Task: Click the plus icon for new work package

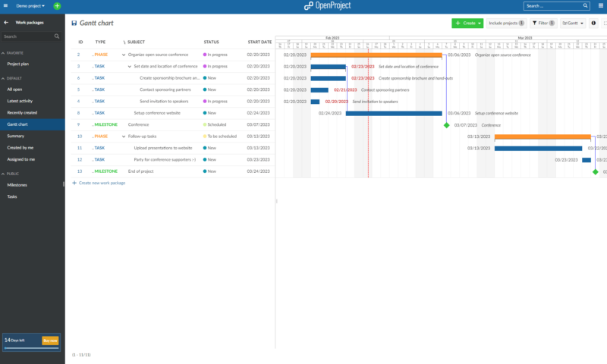Action: [74, 183]
